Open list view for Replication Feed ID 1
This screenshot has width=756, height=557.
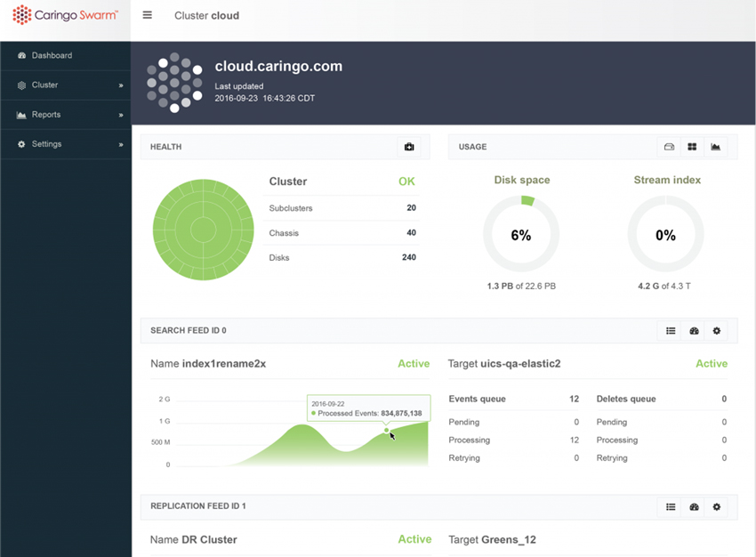click(x=671, y=507)
